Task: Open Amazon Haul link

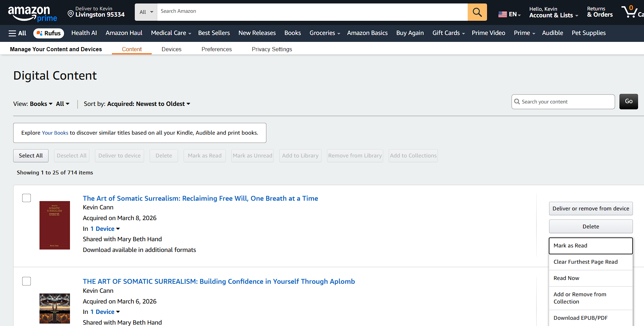Action: tap(124, 33)
